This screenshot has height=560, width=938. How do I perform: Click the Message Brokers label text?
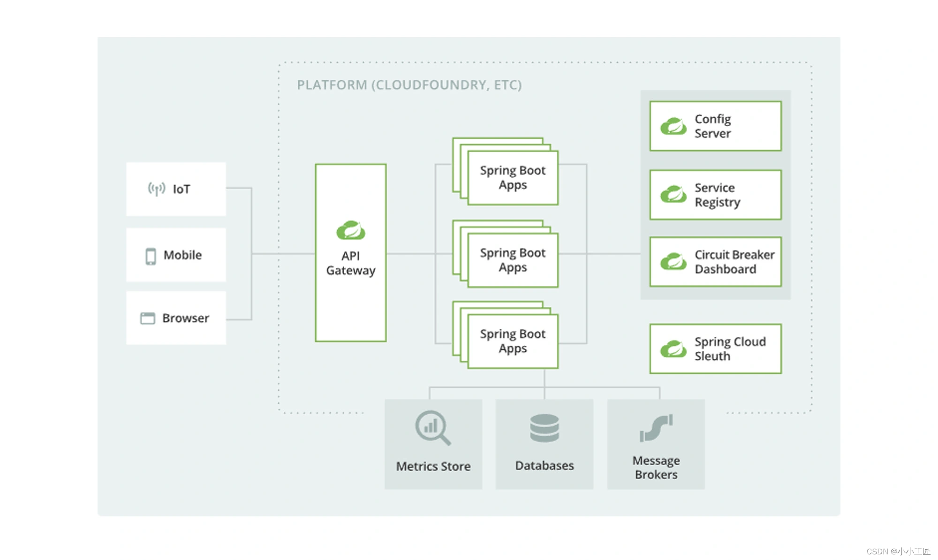(x=656, y=468)
